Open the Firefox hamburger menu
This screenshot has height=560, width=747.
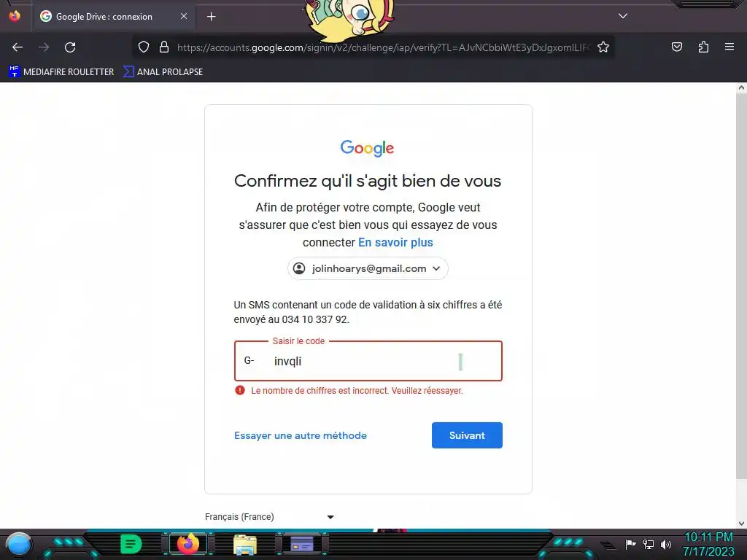(x=729, y=47)
